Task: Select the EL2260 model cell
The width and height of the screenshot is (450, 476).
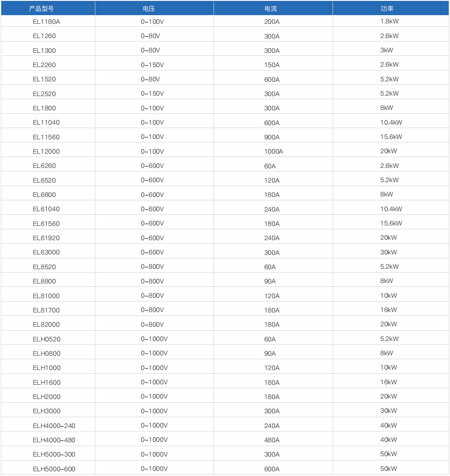Action: point(44,65)
